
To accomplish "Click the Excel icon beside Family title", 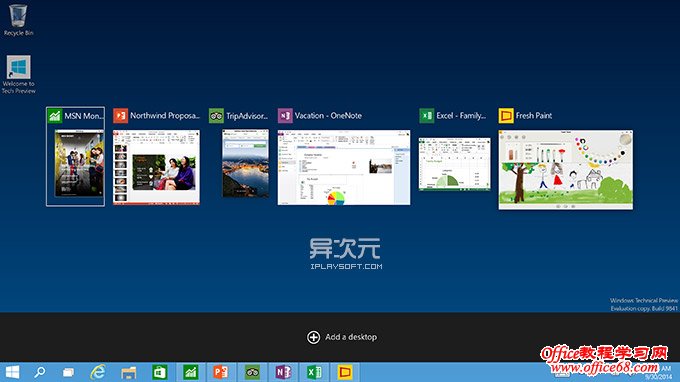I will pos(426,116).
